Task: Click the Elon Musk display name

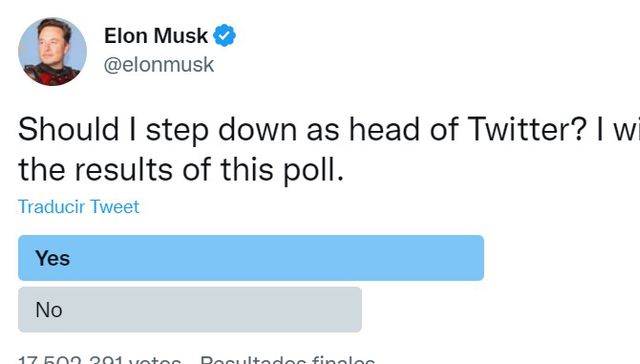Action: (156, 36)
